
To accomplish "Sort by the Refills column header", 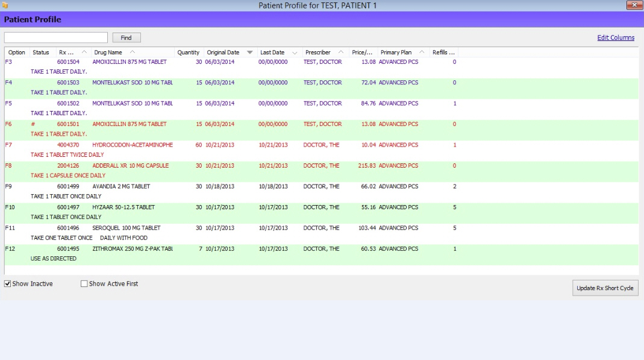I will tap(443, 52).
